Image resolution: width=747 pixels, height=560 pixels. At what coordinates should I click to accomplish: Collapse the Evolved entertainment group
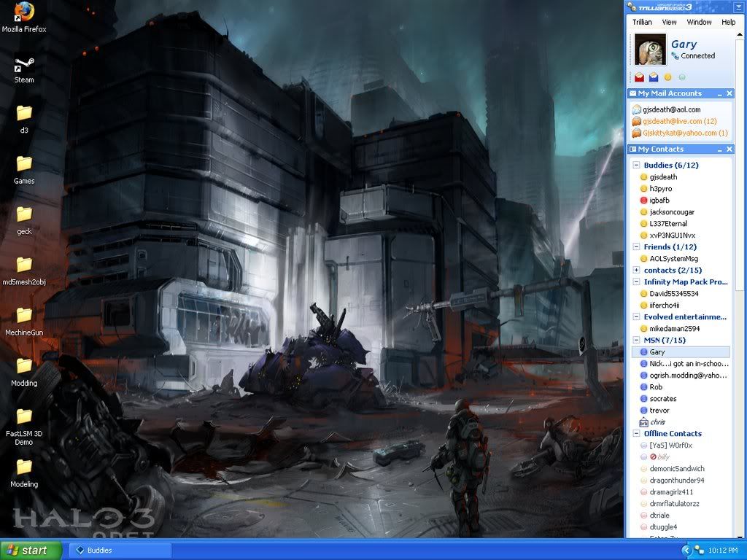click(636, 316)
